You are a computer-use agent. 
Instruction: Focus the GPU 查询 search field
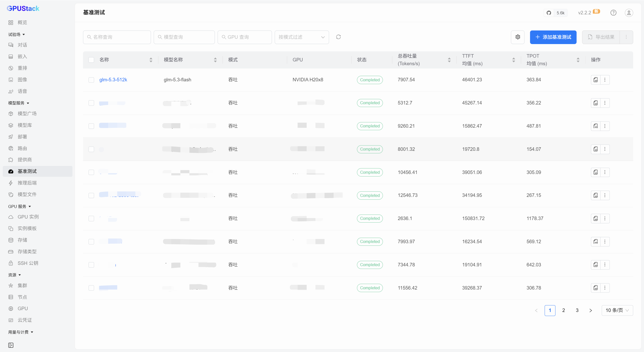(x=245, y=37)
